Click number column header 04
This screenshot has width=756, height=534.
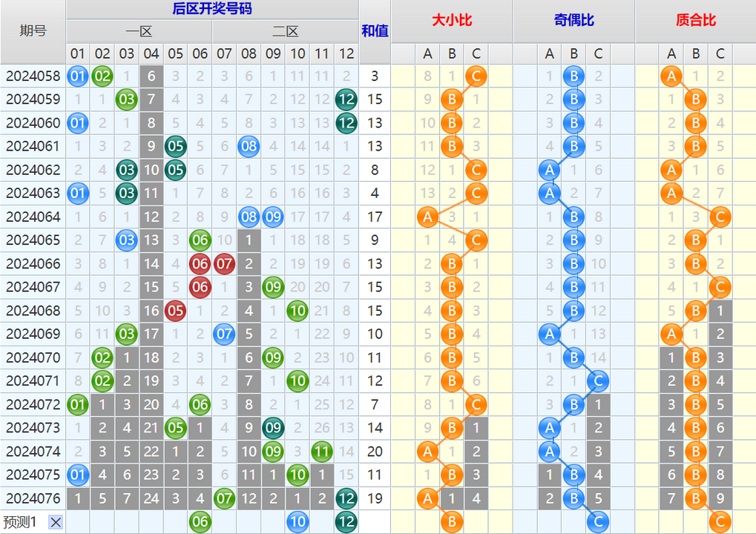(151, 53)
